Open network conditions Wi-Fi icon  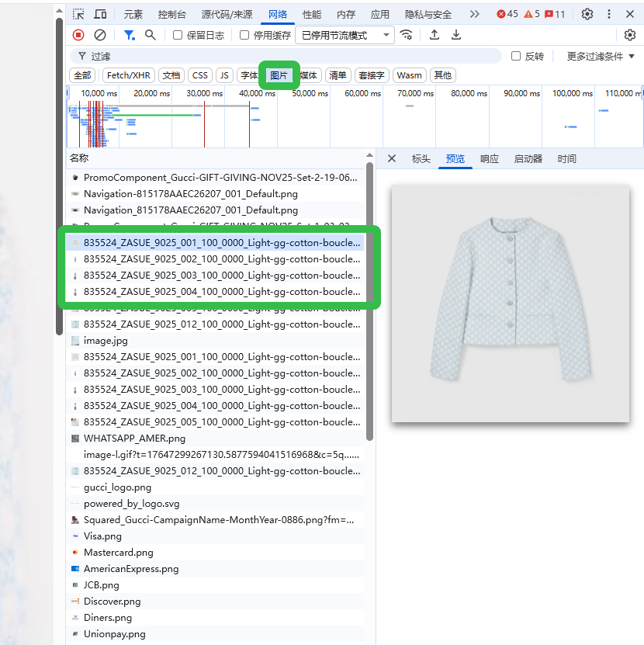tap(407, 35)
